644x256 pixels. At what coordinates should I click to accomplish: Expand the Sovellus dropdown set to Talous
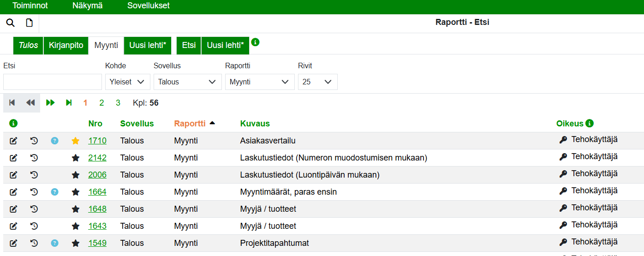(187, 82)
